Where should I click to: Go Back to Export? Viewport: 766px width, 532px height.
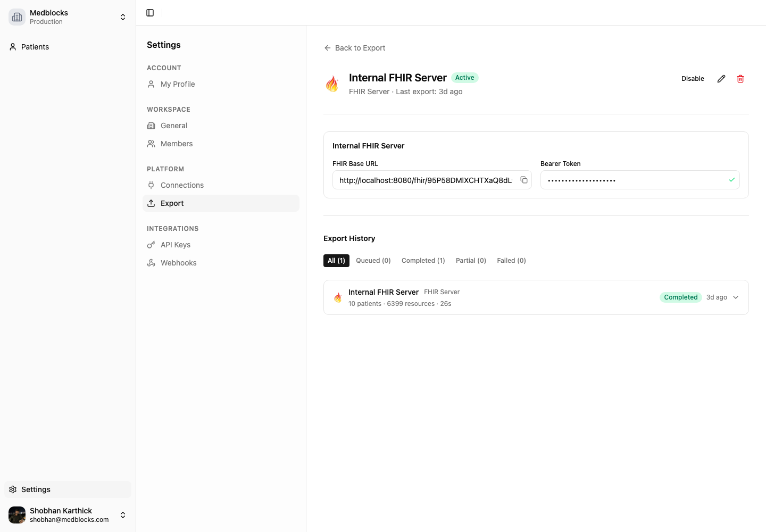click(354, 48)
